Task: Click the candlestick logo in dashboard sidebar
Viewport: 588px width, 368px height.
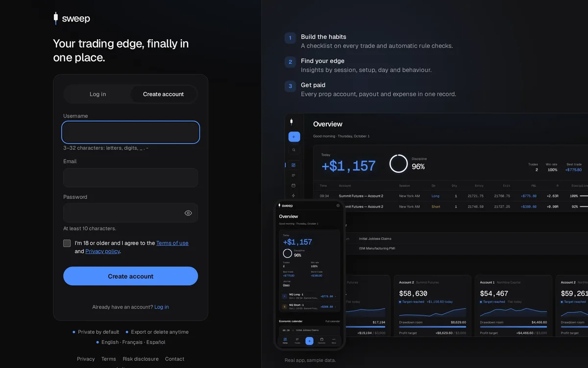Action: [x=292, y=122]
